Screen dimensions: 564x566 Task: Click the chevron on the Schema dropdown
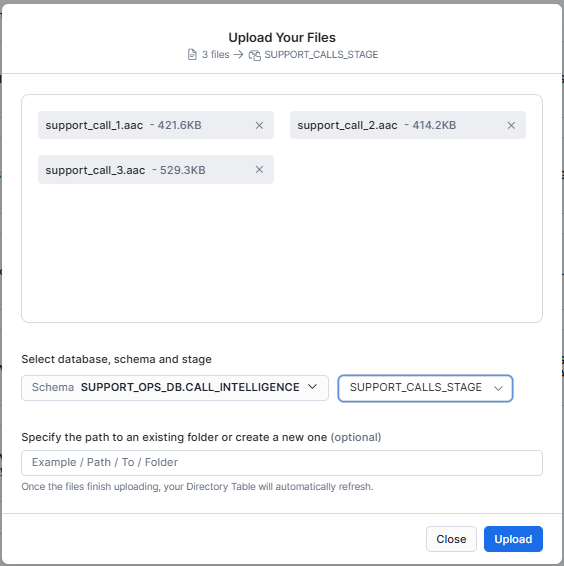[312, 387]
